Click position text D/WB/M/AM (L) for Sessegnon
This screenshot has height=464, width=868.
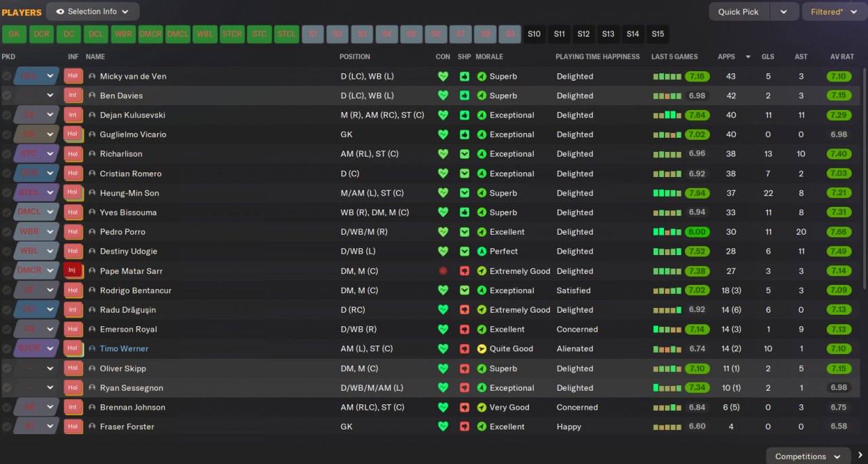tap(372, 388)
